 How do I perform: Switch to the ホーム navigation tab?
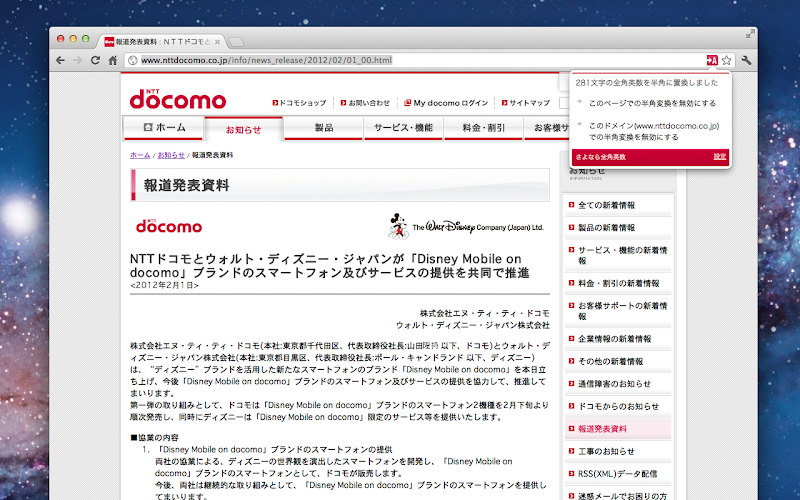(163, 128)
